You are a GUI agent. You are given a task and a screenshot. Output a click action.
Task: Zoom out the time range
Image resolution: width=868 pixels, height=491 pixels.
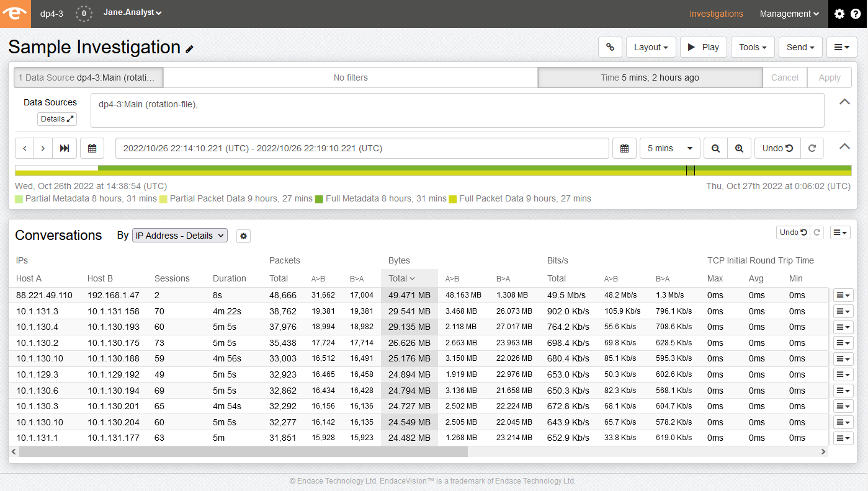pyautogui.click(x=715, y=148)
